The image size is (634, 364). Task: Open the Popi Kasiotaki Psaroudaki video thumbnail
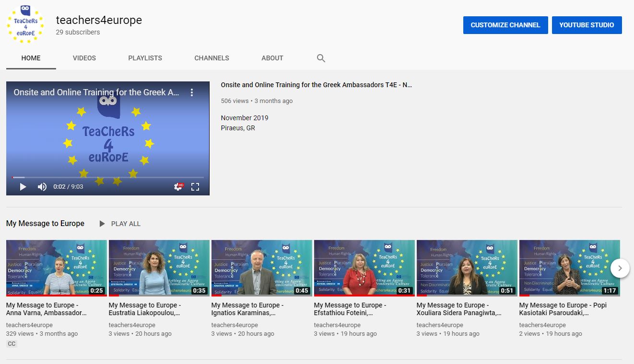tap(570, 268)
